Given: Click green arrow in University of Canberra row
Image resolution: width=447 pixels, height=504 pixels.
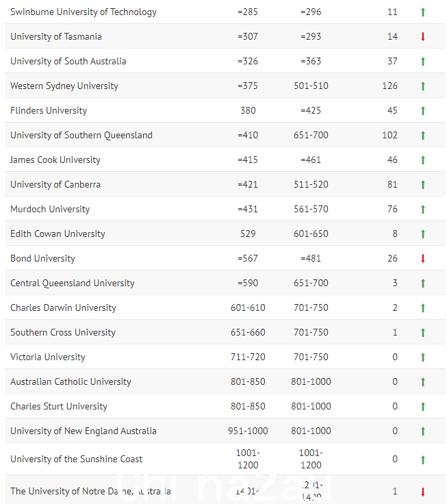Looking at the screenshot, I should pos(423,184).
